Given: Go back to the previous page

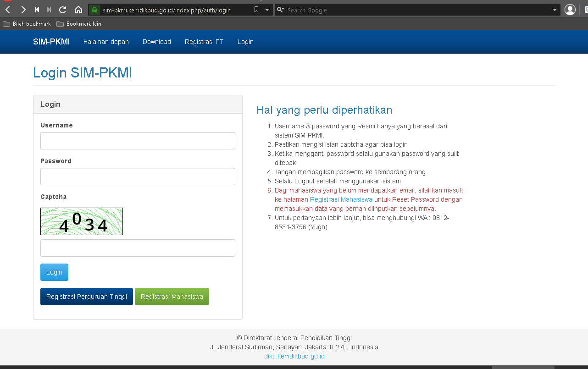Looking at the screenshot, I should pyautogui.click(x=8, y=10).
